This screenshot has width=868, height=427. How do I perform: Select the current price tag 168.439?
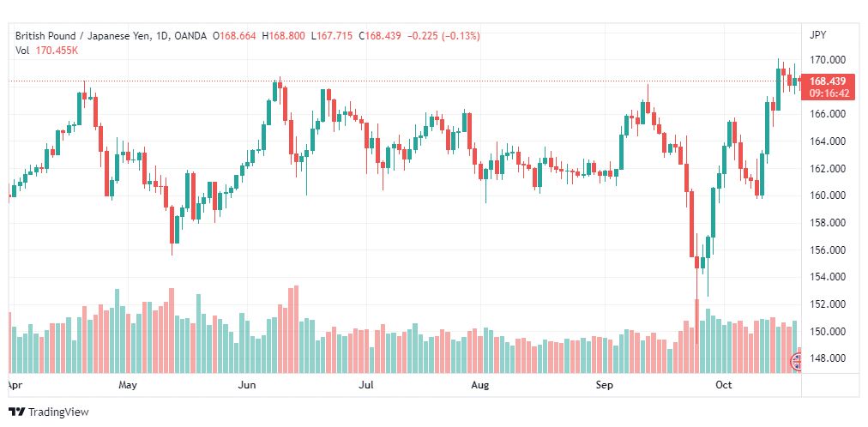[x=828, y=81]
